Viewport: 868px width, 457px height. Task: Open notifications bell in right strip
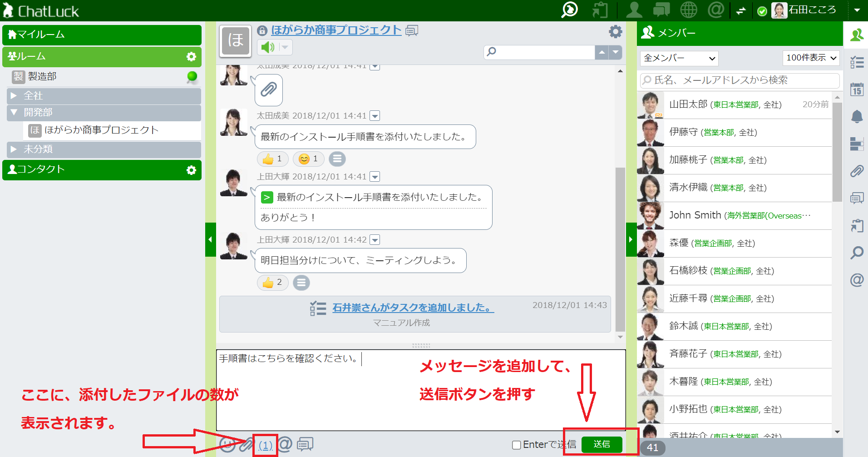pyautogui.click(x=857, y=117)
